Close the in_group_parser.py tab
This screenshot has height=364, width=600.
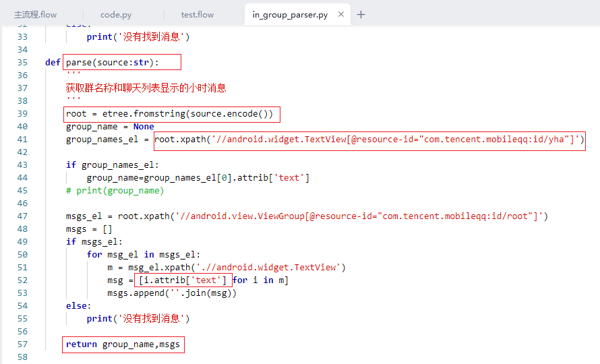341,14
